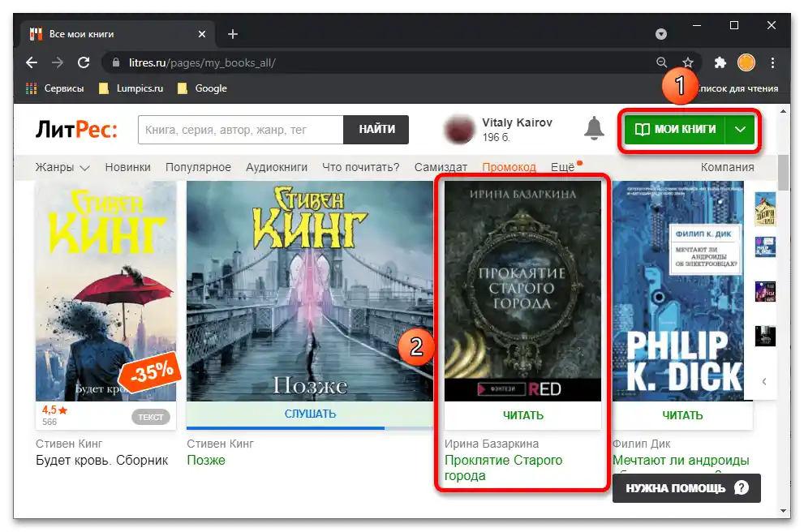Open the 'Проклятие Старого города' title link
This screenshot has height=532, width=804.
pos(503,468)
